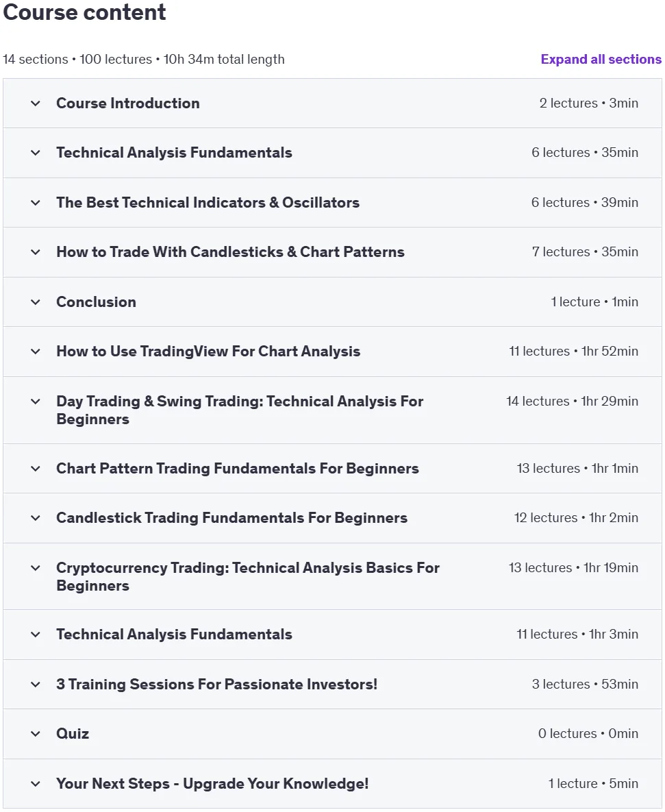Click the Quiz section title

(x=73, y=733)
